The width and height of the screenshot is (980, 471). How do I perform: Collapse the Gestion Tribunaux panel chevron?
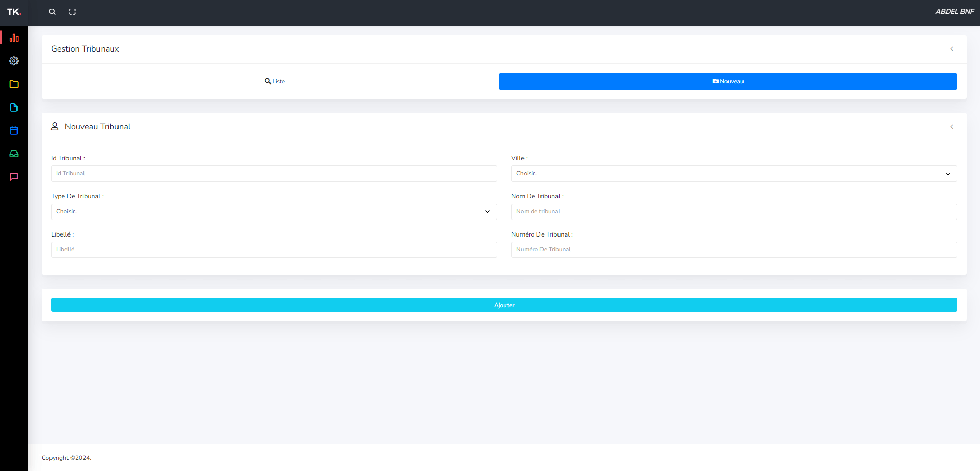[x=952, y=49]
